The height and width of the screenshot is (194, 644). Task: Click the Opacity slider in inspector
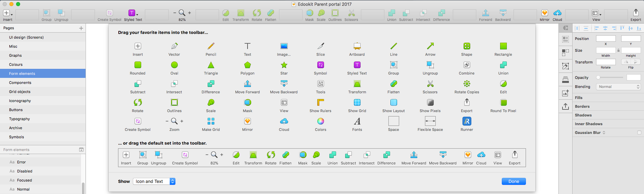(610, 77)
